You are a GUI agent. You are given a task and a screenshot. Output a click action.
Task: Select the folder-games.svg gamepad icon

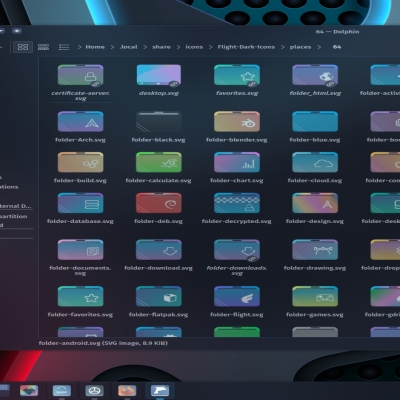coord(315,296)
